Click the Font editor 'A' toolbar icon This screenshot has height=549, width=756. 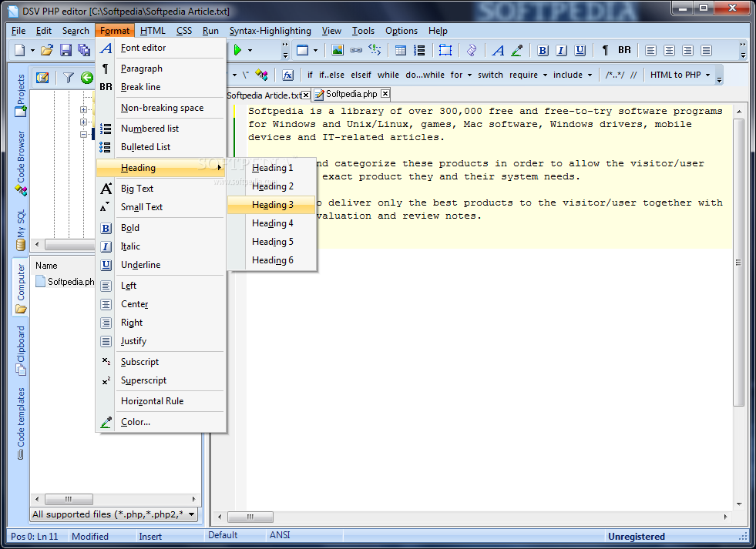[498, 50]
